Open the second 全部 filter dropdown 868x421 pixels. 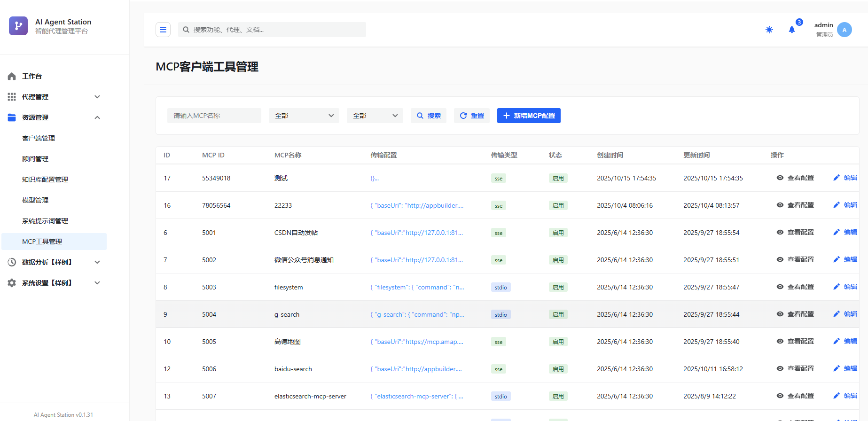(x=375, y=116)
